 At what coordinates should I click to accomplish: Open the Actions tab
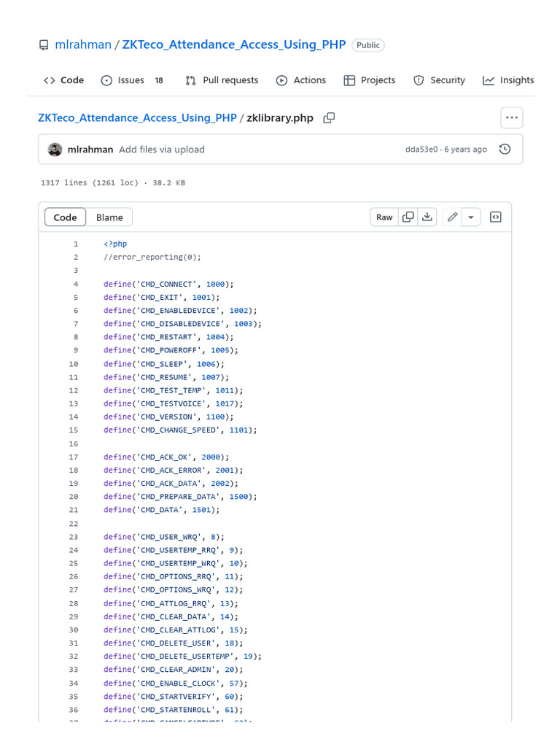pos(301,80)
